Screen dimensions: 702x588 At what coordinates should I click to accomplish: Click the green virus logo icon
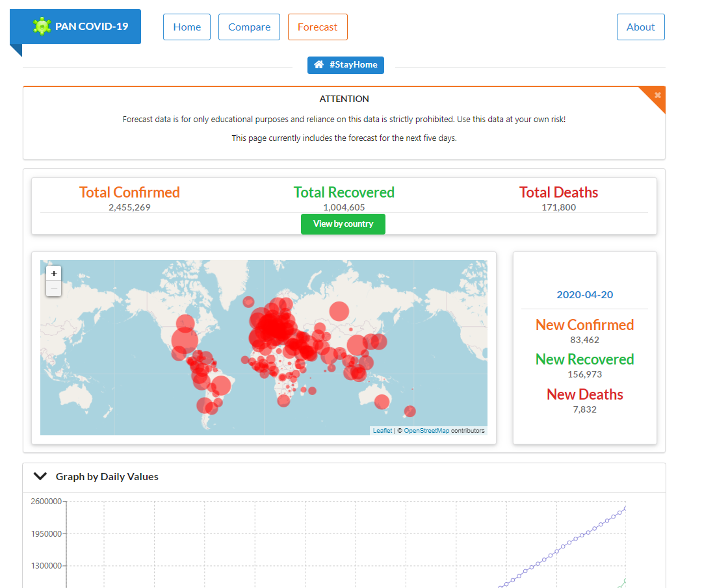click(42, 27)
